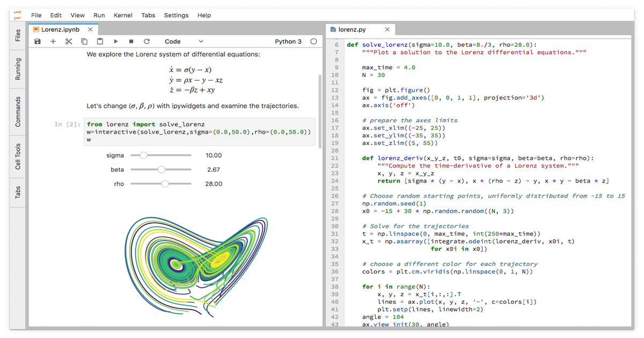Image resolution: width=644 pixels, height=338 pixels.
Task: Run the selected cell
Action: click(115, 41)
